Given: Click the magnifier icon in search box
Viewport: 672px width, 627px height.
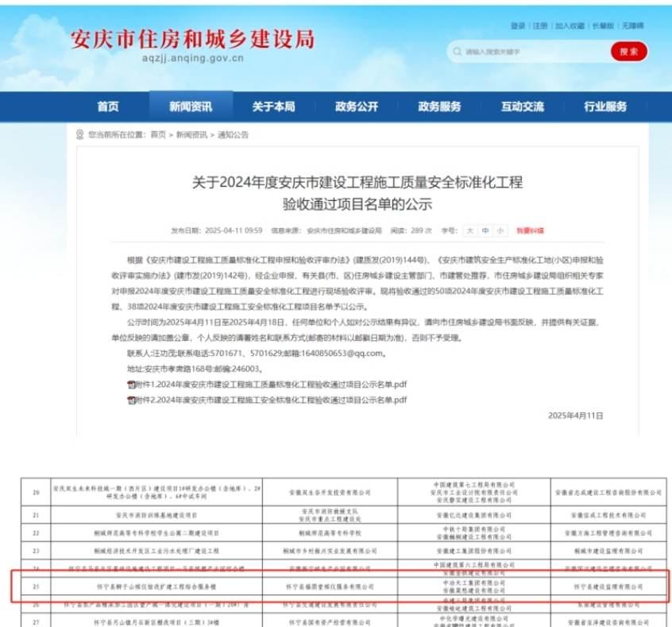Looking at the screenshot, I should click(x=457, y=52).
